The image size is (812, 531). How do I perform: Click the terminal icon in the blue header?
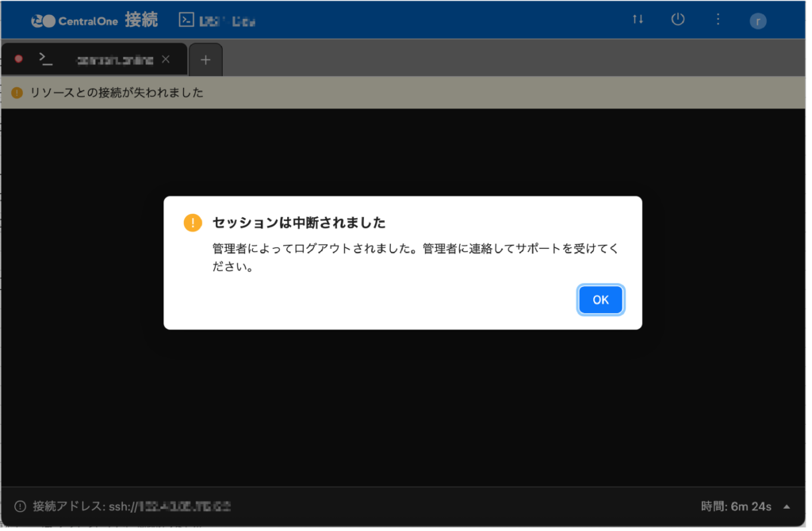point(187,20)
